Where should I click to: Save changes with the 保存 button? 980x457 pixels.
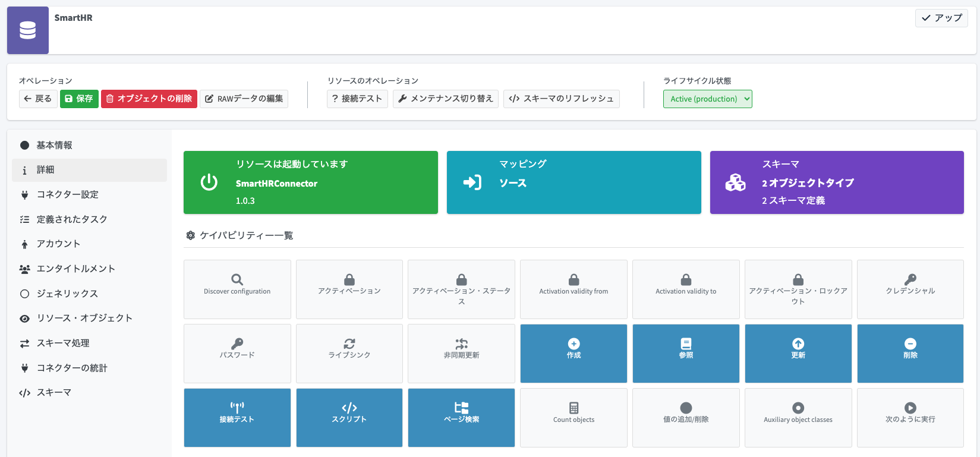(79, 99)
